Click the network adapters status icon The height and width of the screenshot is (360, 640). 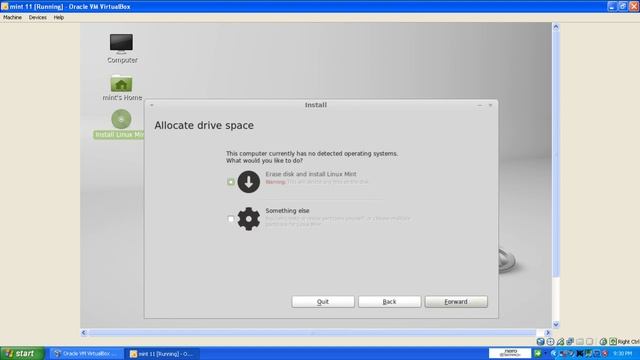[x=570, y=341]
